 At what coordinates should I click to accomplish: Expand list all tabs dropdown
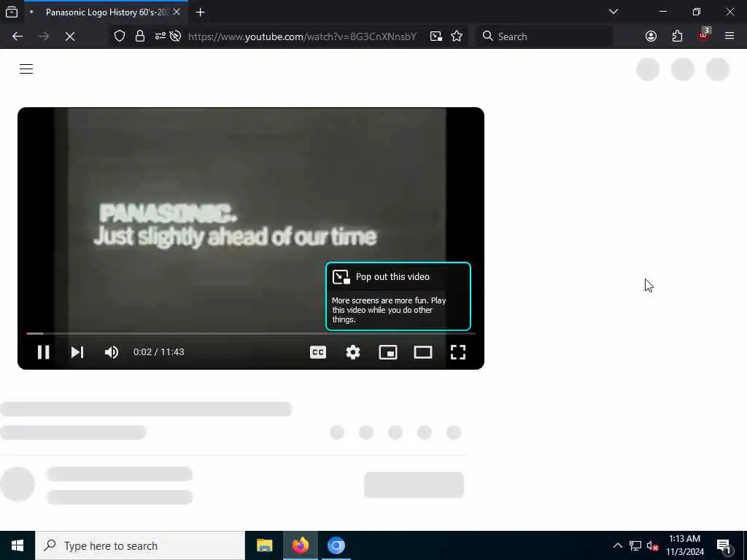(x=613, y=12)
